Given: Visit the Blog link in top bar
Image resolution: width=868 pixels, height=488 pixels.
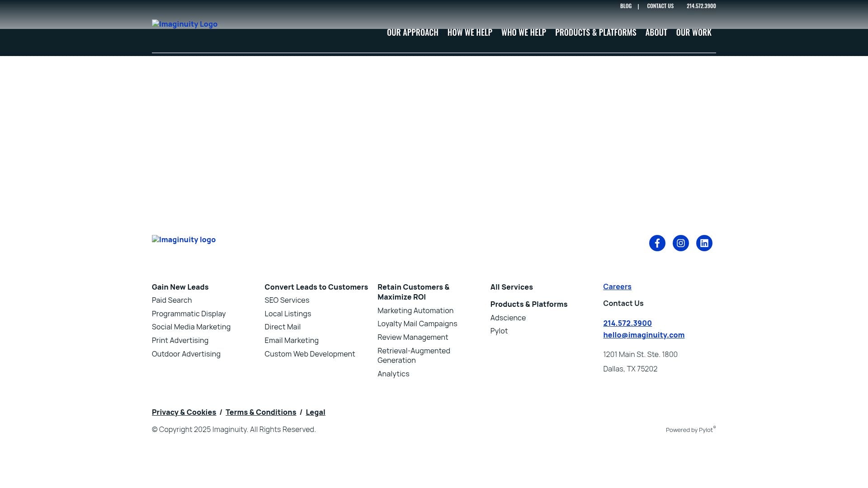Looking at the screenshot, I should [626, 6].
